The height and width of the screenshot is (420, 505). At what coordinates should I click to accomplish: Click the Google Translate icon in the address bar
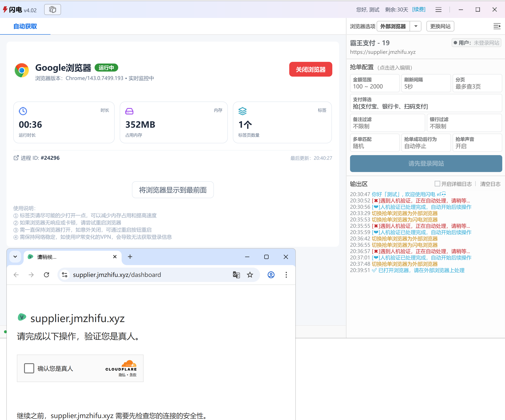point(236,275)
